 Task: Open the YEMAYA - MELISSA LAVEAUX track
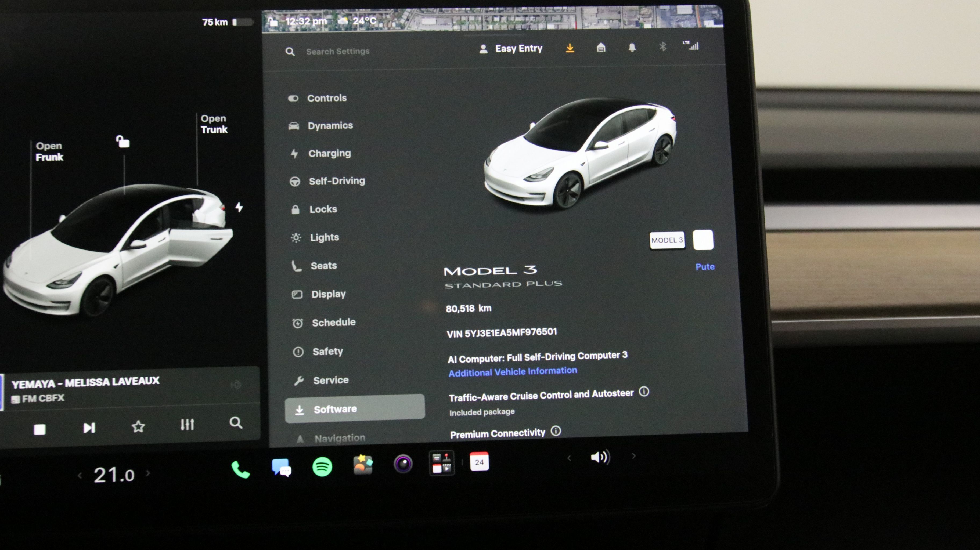click(86, 382)
